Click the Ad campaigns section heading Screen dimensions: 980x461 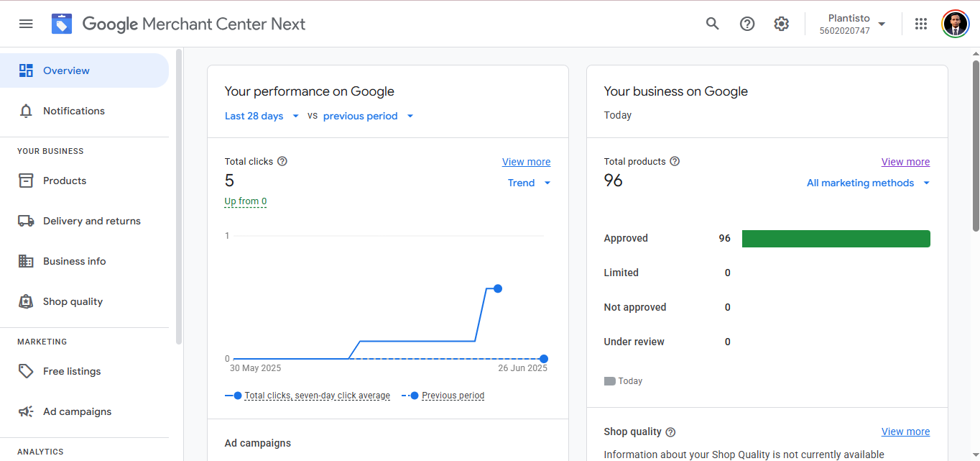pyautogui.click(x=258, y=443)
